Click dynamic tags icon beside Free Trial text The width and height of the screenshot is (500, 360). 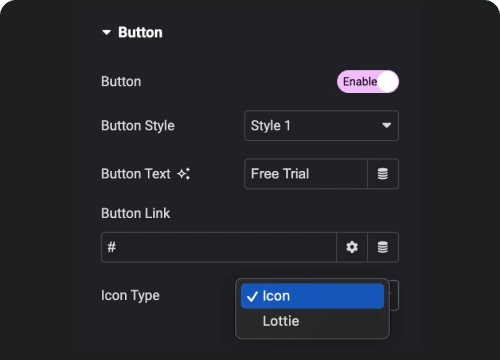383,174
